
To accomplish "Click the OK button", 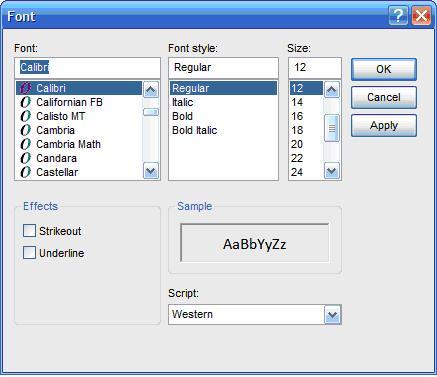I will (x=384, y=69).
